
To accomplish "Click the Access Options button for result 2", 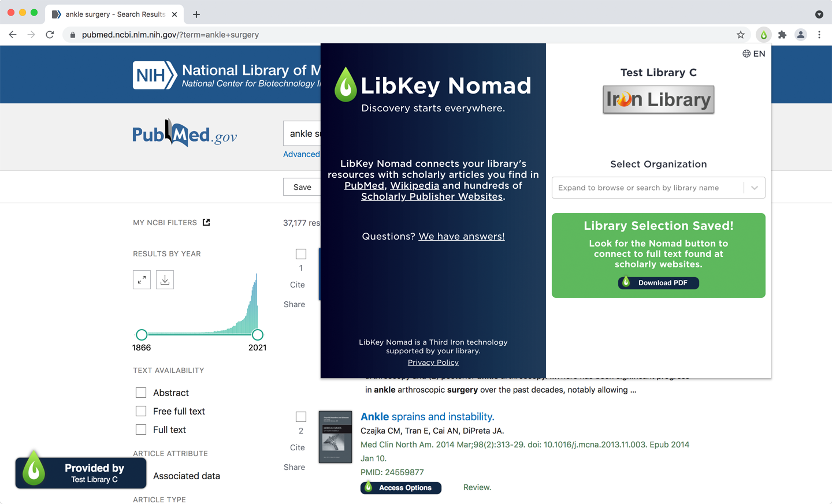I will click(x=401, y=488).
